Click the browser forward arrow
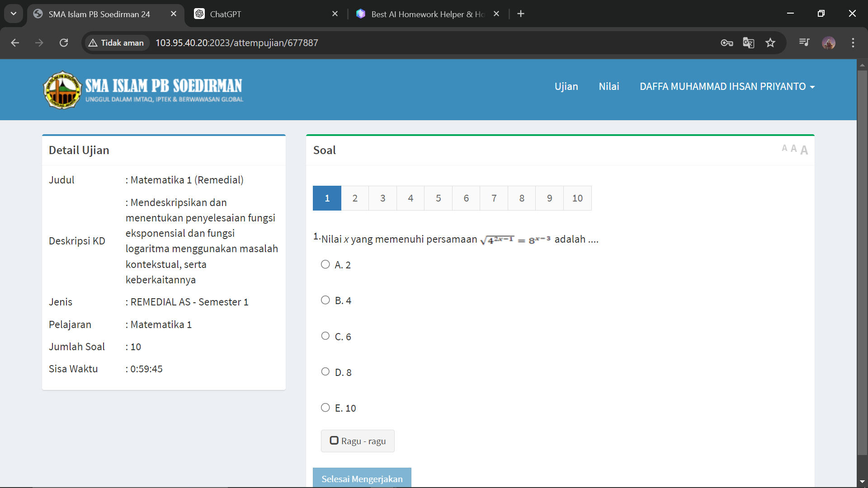Screen dimensions: 868x488 [39, 42]
